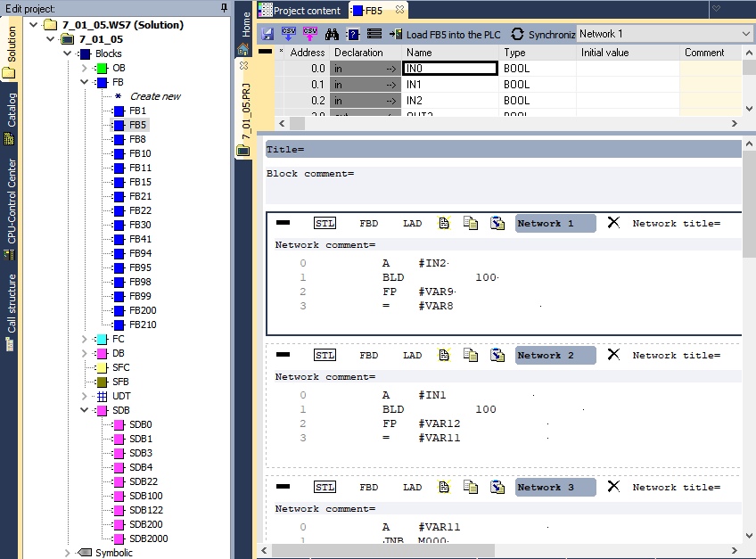Click the question mark block icon
The image size is (756, 559).
353,34
